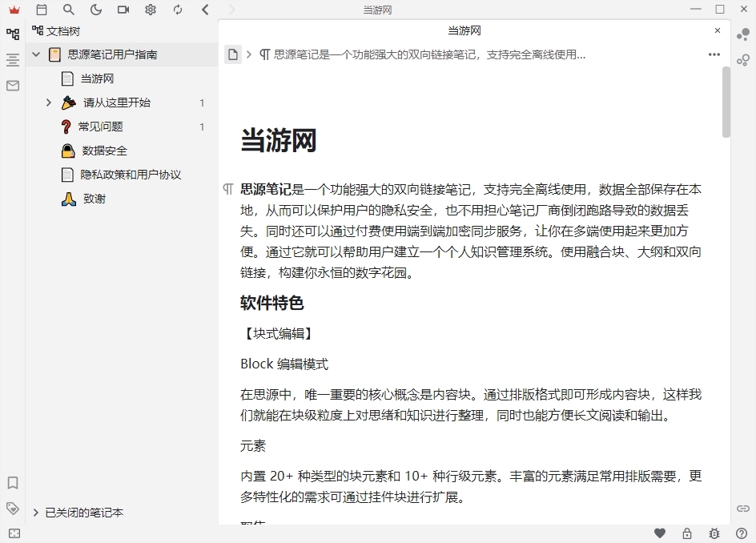The width and height of the screenshot is (756, 543).
Task: Minimize the application window
Action: (x=696, y=9)
